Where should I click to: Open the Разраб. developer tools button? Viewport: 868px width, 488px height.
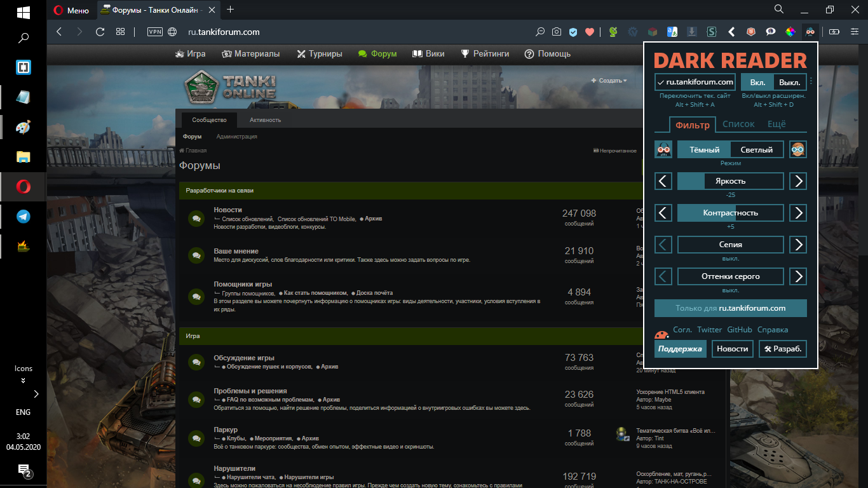point(783,349)
